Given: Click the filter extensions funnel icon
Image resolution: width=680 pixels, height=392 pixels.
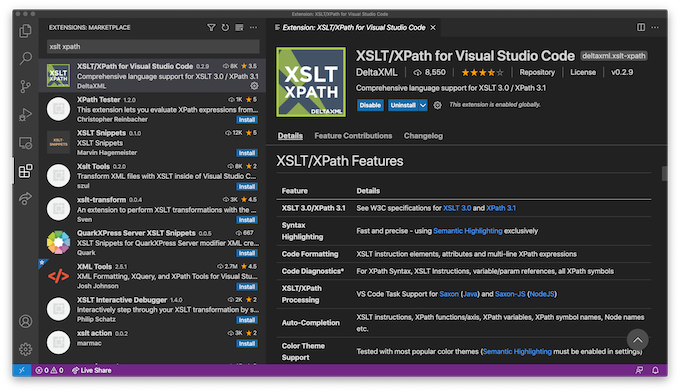Looking at the screenshot, I should point(211,28).
